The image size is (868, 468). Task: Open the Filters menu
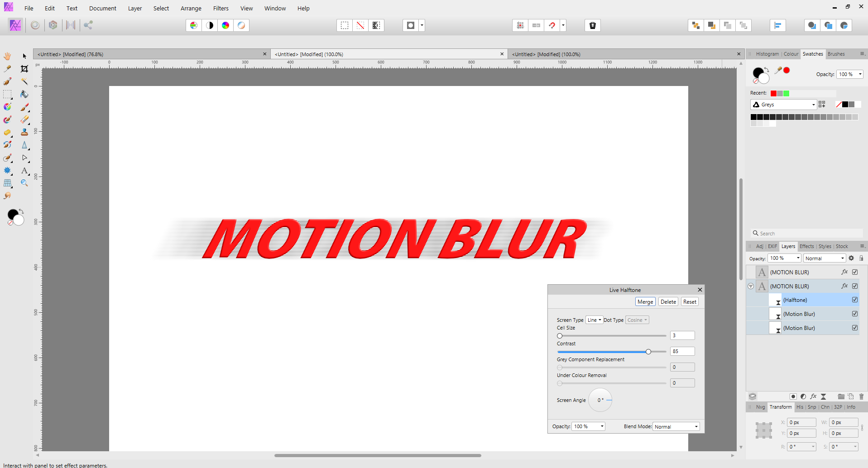(x=221, y=8)
